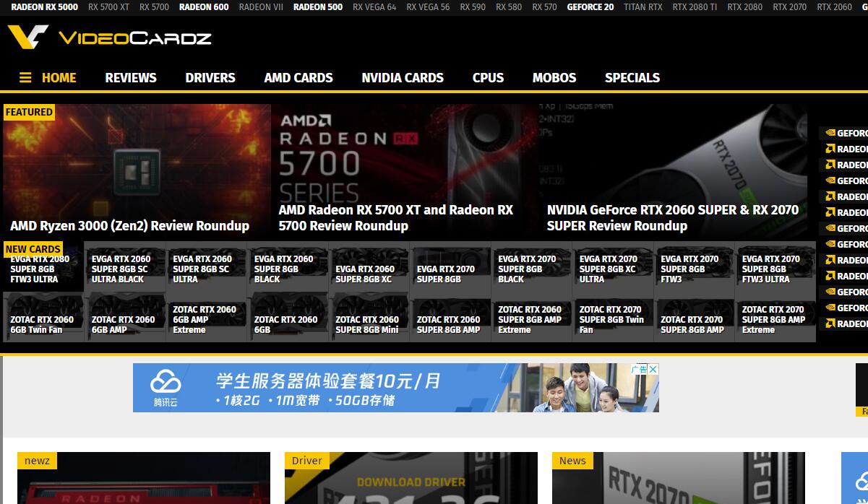Open the TITAN RTX link
Viewport: 868px width, 504px height.
643,7
